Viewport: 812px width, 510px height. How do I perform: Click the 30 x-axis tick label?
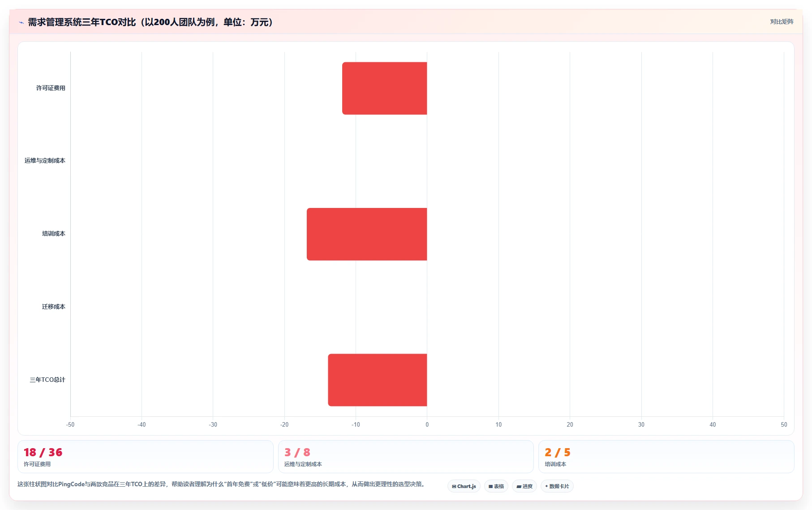[641, 425]
